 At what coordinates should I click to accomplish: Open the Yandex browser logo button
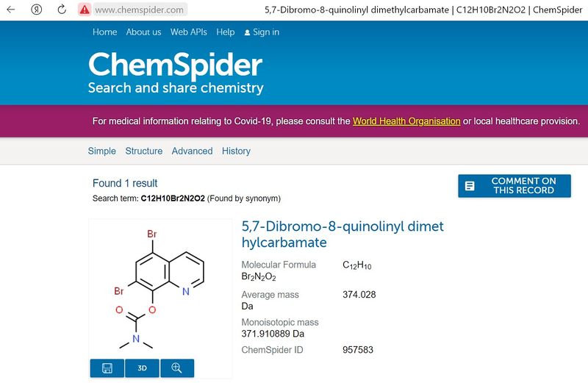(x=36, y=10)
